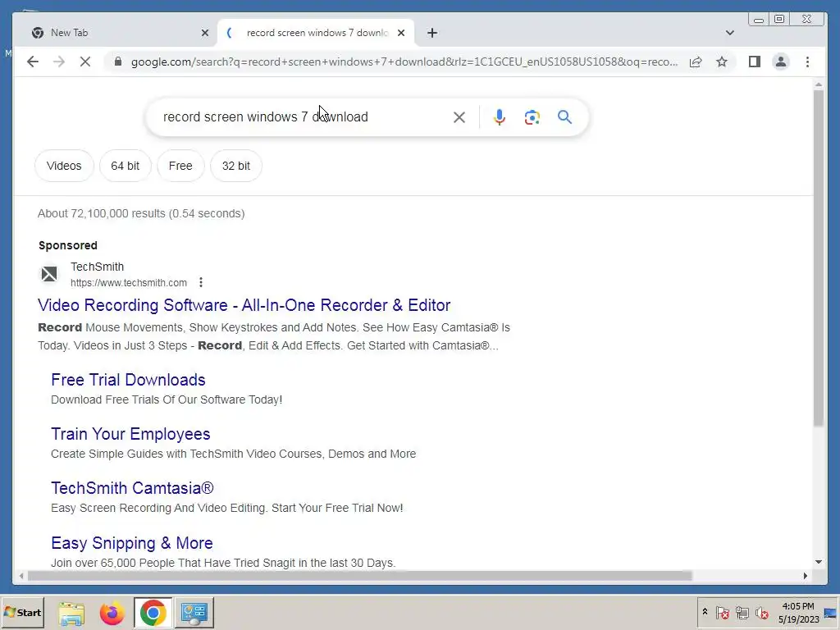Open a new tab with plus button

point(431,33)
